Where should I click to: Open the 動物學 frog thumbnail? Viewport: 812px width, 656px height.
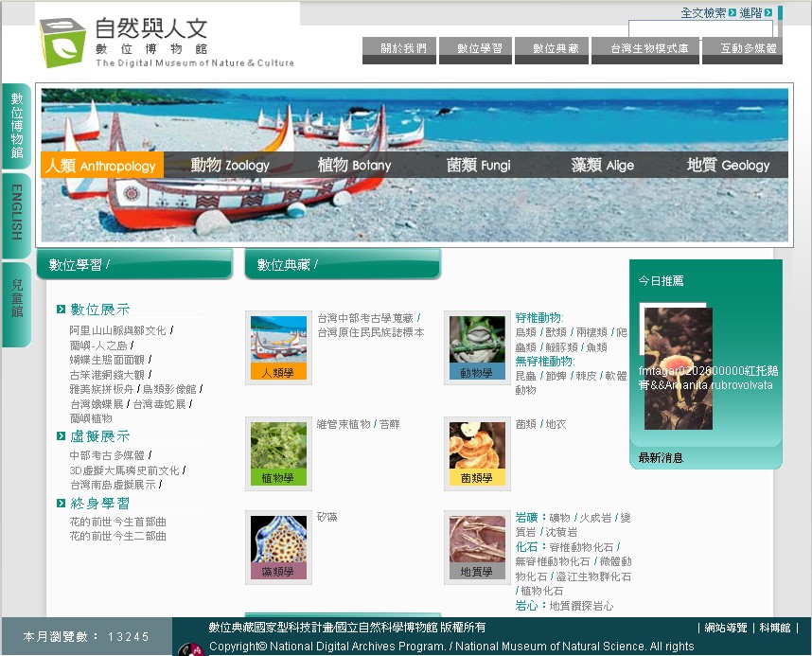477,346
